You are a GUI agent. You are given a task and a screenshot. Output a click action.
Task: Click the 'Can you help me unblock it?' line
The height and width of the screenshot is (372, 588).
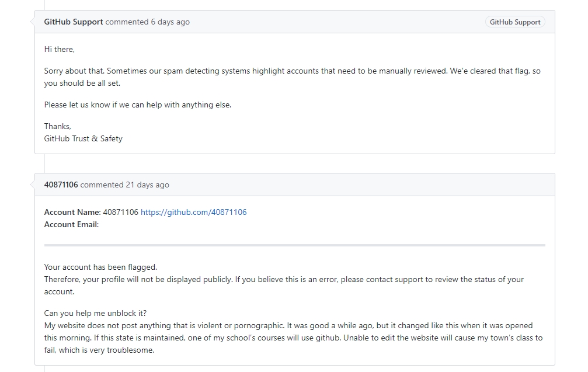(95, 313)
